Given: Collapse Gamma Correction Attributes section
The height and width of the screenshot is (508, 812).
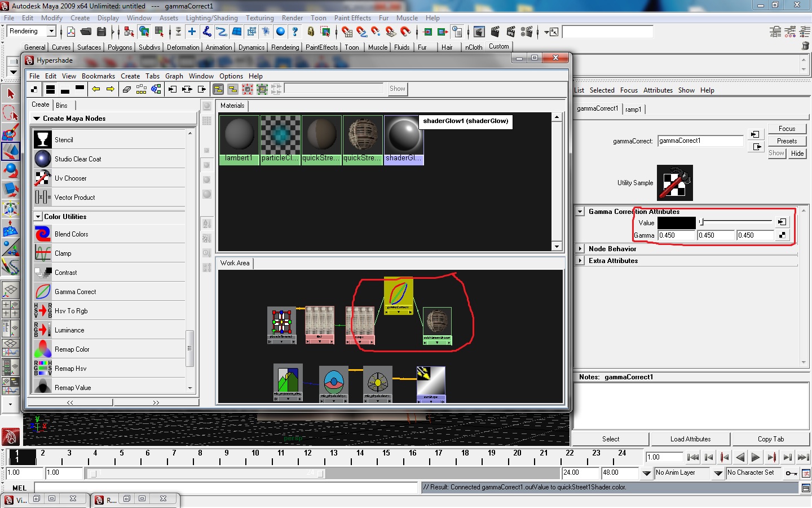Looking at the screenshot, I should pos(580,212).
